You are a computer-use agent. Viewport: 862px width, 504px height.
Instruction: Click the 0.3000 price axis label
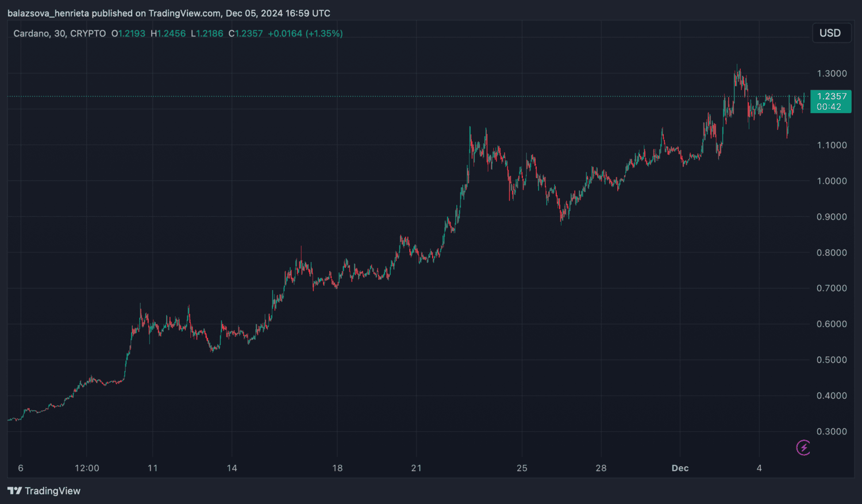point(832,432)
